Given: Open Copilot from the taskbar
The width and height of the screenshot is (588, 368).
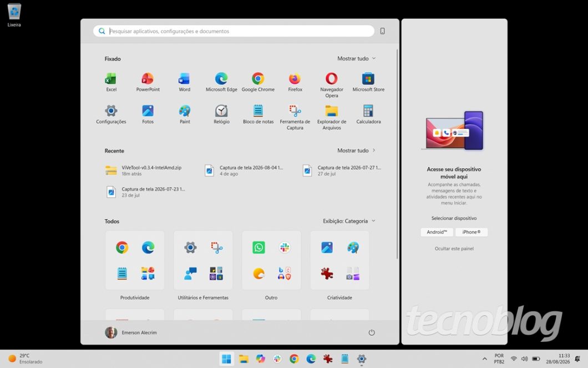Looking at the screenshot, I should point(261,359).
